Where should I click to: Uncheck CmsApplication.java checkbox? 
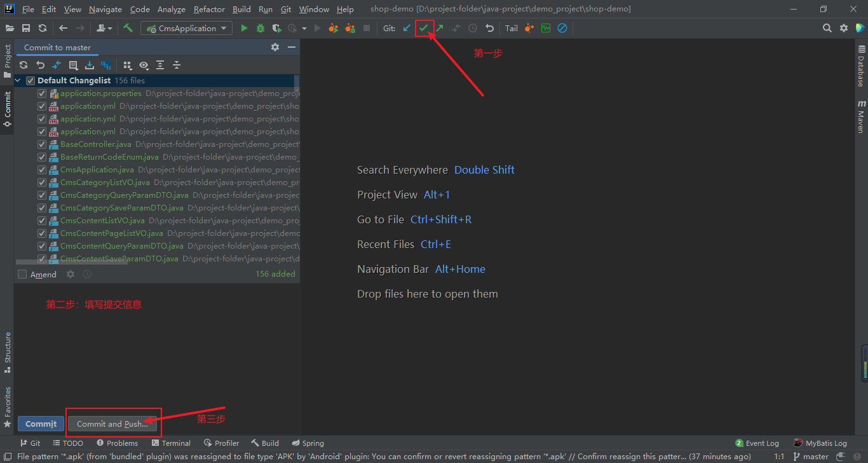click(x=42, y=170)
